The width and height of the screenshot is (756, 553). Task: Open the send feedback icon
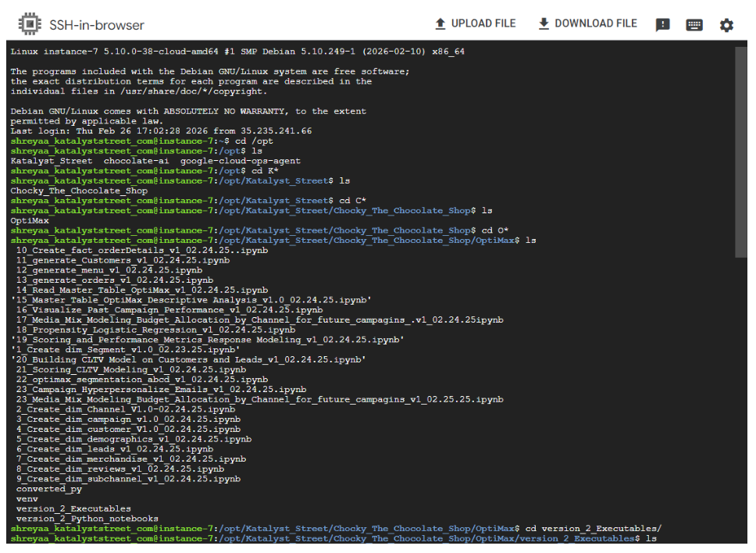tap(663, 24)
